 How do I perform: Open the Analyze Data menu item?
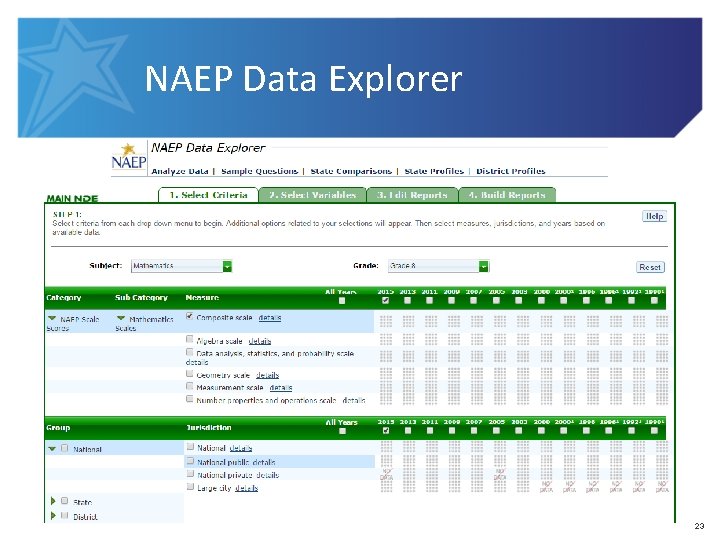click(180, 171)
